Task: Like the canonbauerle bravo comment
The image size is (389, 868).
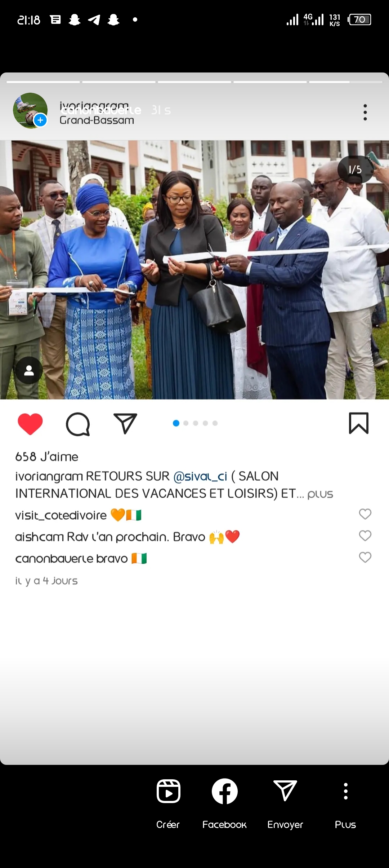Action: coord(365,558)
